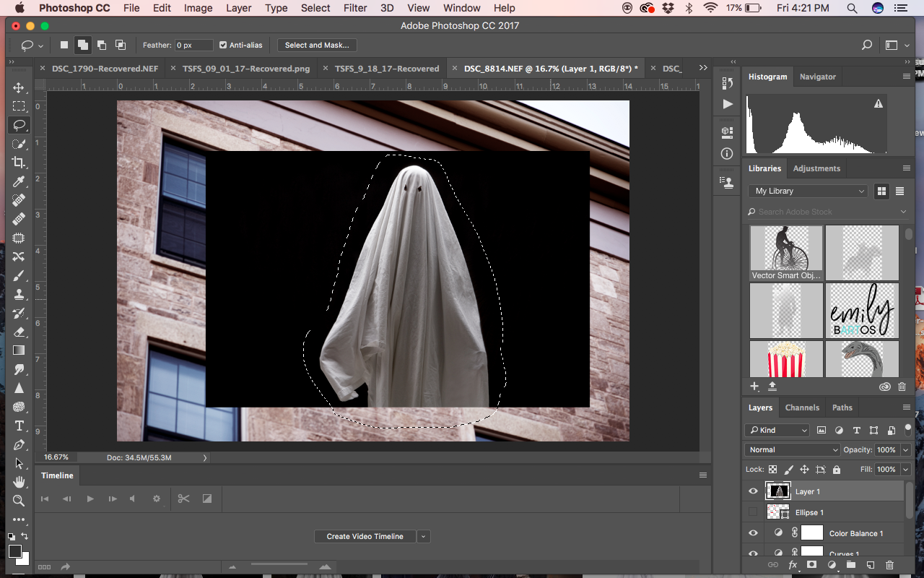924x578 pixels.
Task: Open the Filter menu
Action: tap(355, 8)
